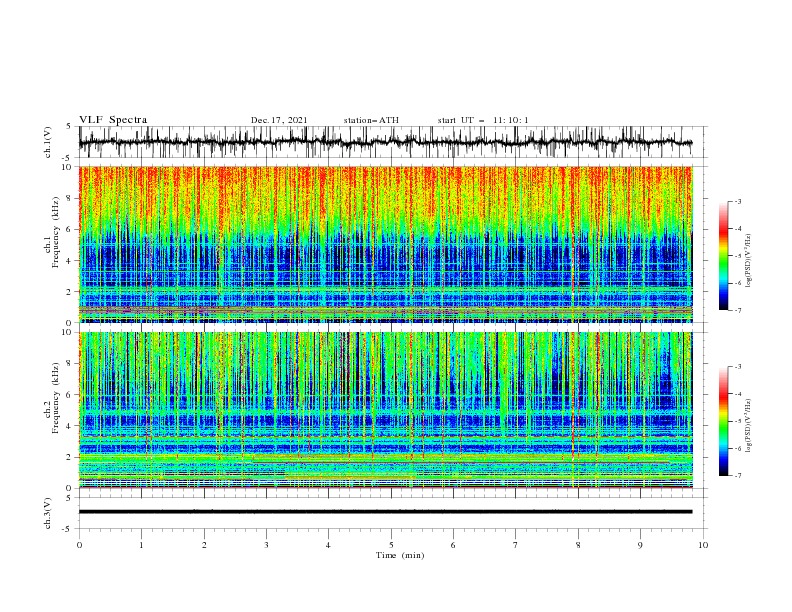Click the "Time (min)" x-axis label

click(x=400, y=555)
